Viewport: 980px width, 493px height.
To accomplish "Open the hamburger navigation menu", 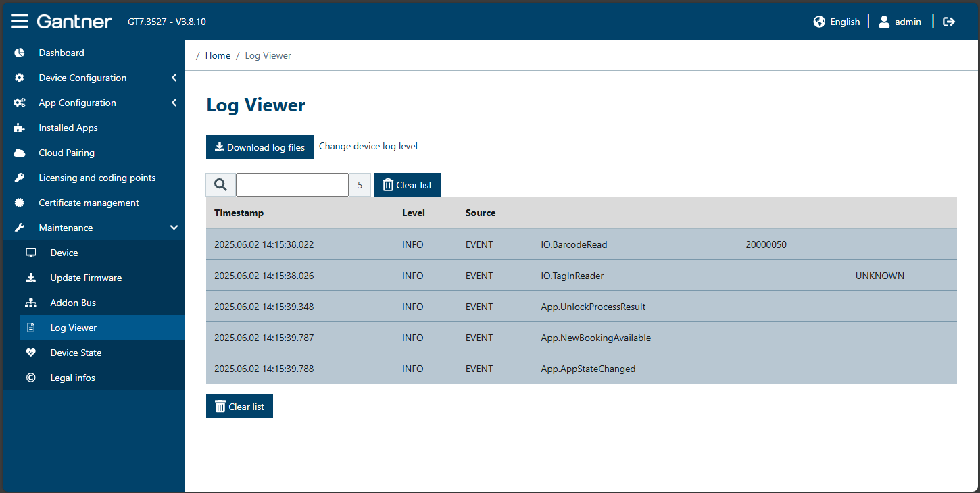I will click(20, 22).
